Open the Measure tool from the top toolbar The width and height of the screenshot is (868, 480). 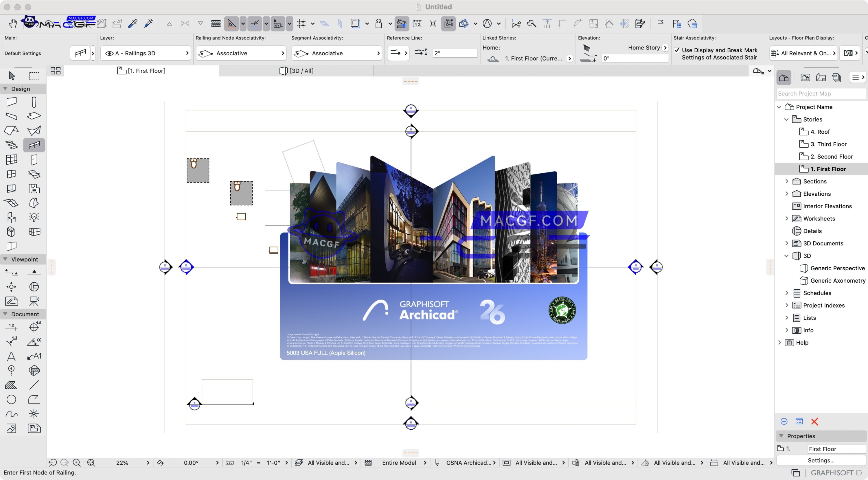(x=417, y=23)
